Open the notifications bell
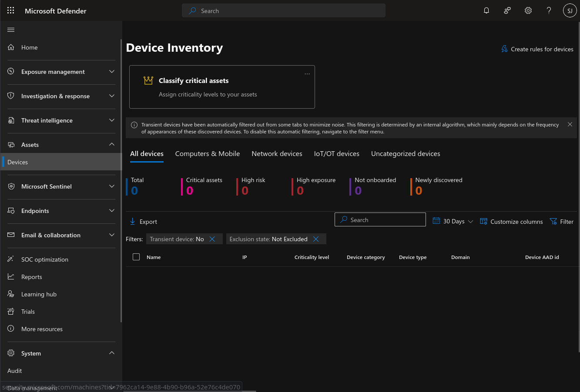The width and height of the screenshot is (580, 392). tap(486, 11)
